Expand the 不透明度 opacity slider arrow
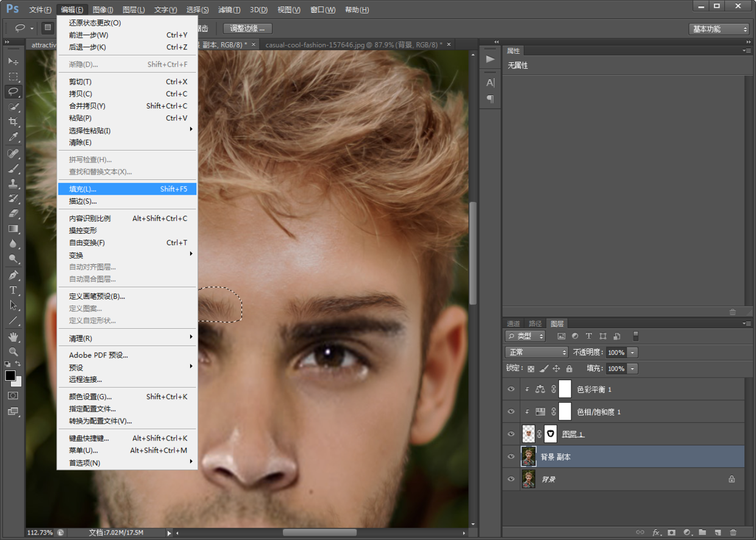This screenshot has width=756, height=540. [x=633, y=352]
